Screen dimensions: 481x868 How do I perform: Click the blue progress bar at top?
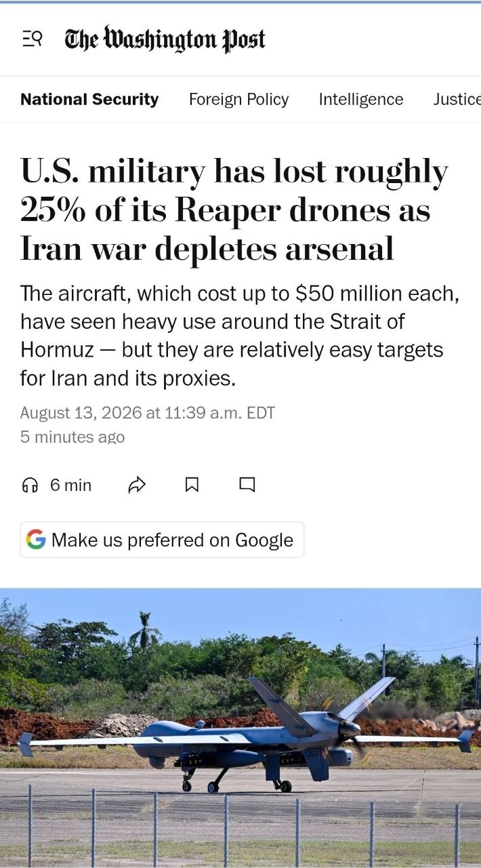(x=240, y=1)
